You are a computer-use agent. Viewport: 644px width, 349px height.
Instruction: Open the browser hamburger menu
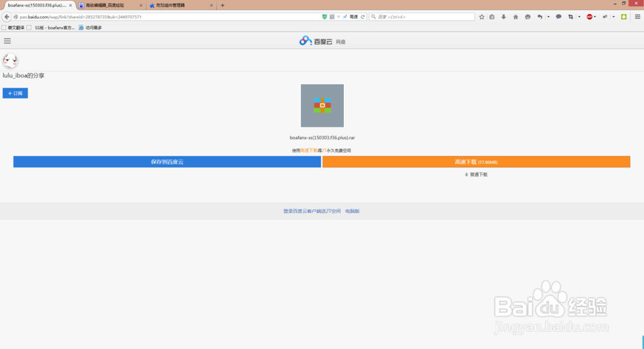[x=638, y=17]
